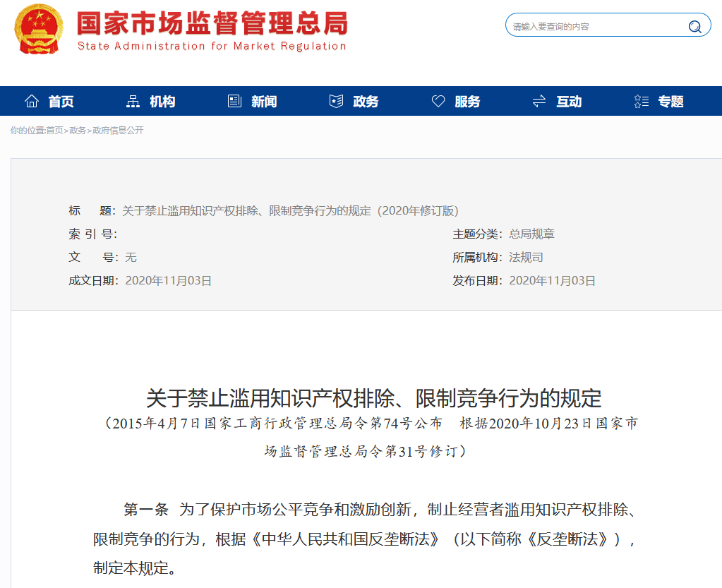Open the 首页 navigation menu item
Screen dimensions: 722x588
click(x=61, y=102)
